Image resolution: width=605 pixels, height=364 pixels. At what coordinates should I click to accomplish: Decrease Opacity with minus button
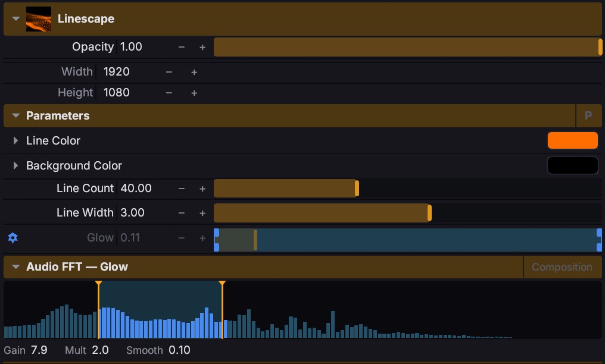pyautogui.click(x=182, y=47)
